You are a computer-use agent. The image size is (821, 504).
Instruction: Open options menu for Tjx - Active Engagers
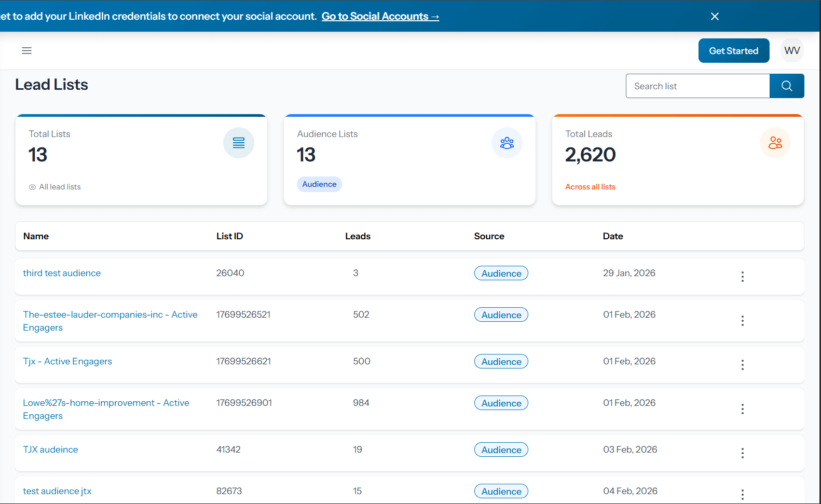(742, 365)
